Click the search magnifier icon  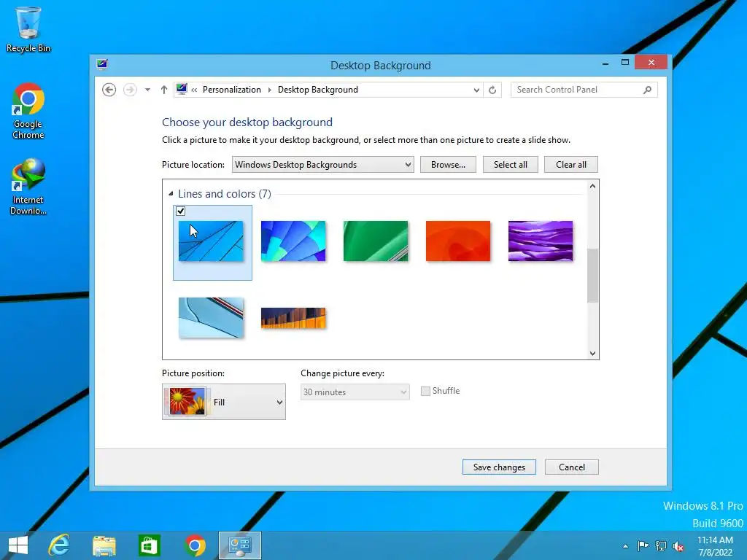click(x=648, y=90)
